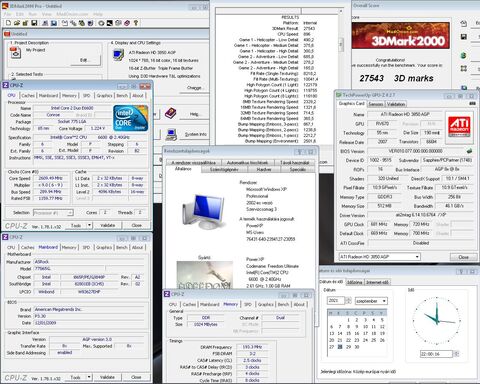480x384 pixels.
Task: Click the pink icon left of the question mark
Action: tap(127, 23)
